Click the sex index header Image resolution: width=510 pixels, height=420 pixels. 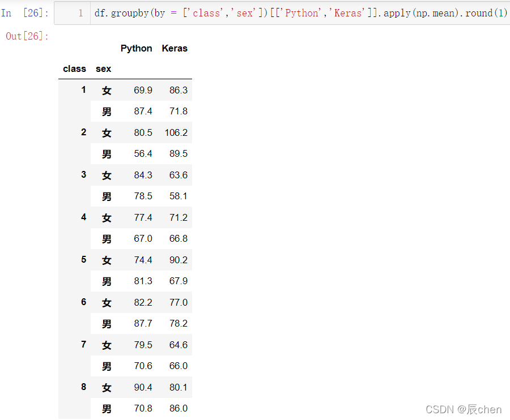coord(104,69)
